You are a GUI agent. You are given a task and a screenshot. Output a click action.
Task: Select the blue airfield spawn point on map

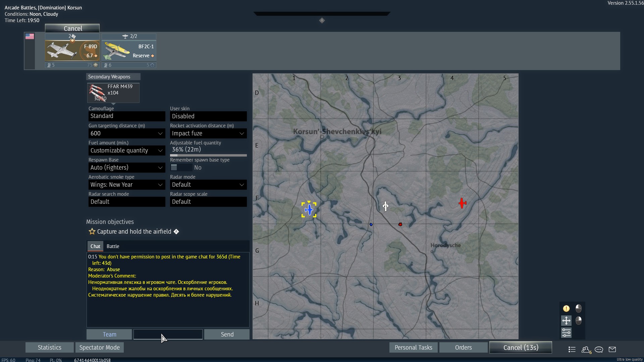(309, 210)
